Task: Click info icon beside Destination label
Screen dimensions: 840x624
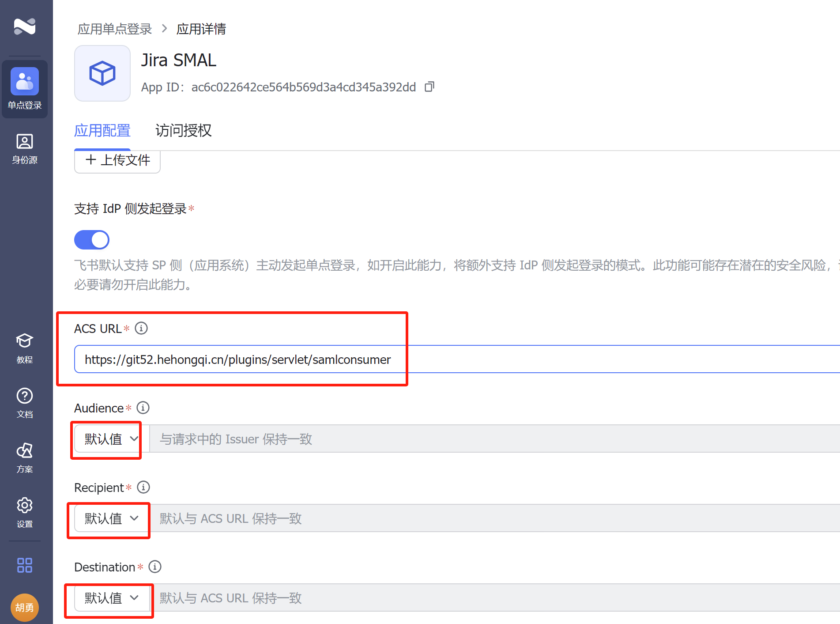Action: 155,567
